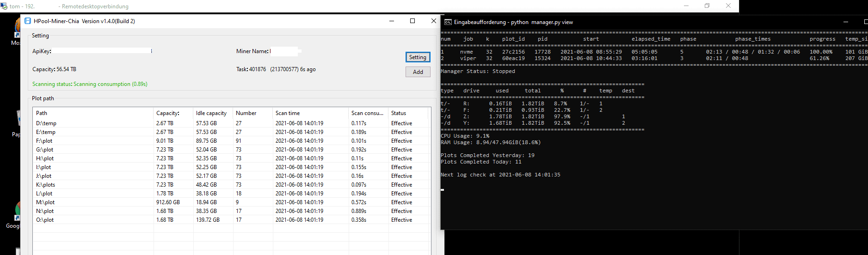Click the Task 401876 status text
This screenshot has width=868, height=255.
(276, 69)
